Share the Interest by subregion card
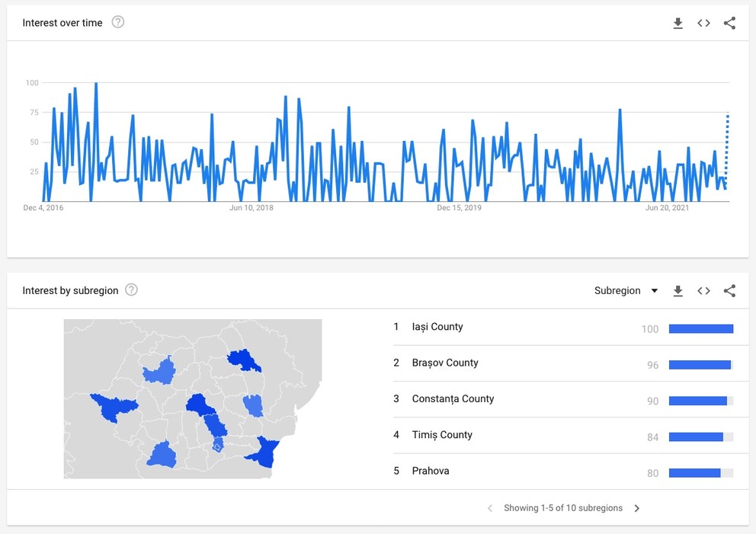 (x=729, y=290)
